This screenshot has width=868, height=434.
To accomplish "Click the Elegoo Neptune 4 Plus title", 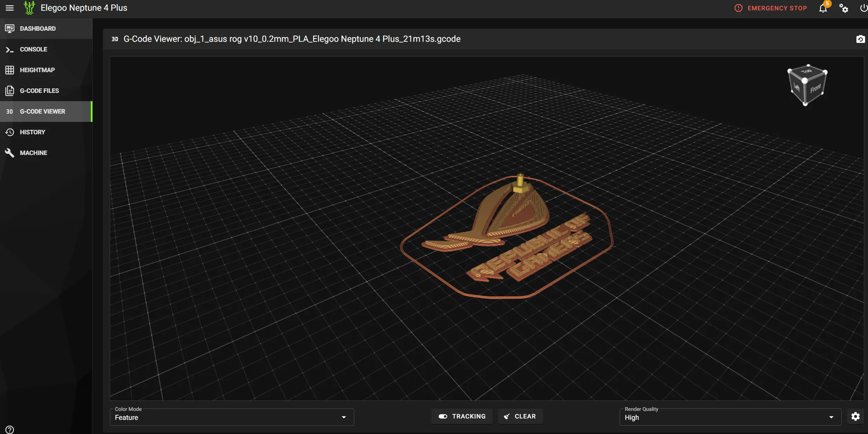I will click(x=84, y=8).
